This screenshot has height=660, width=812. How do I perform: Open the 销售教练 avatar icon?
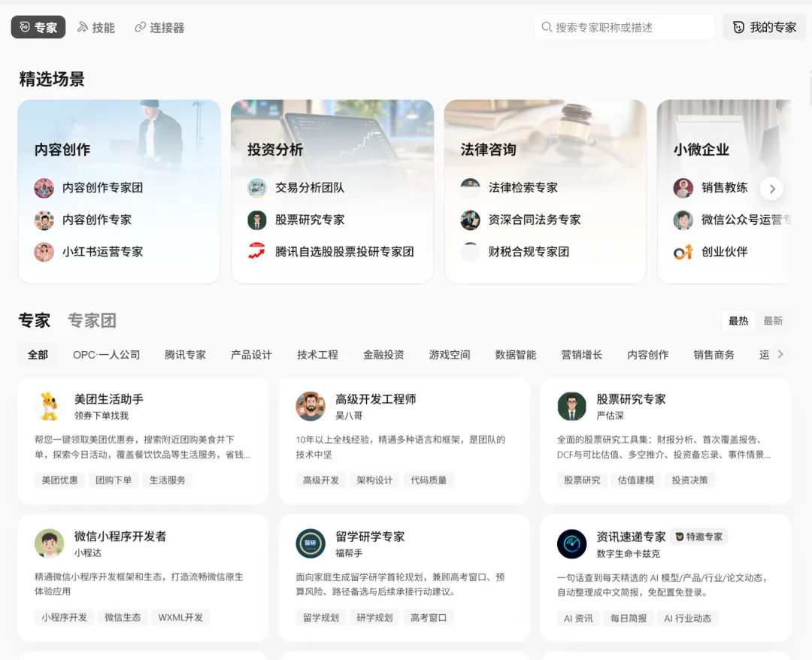pyautogui.click(x=683, y=188)
